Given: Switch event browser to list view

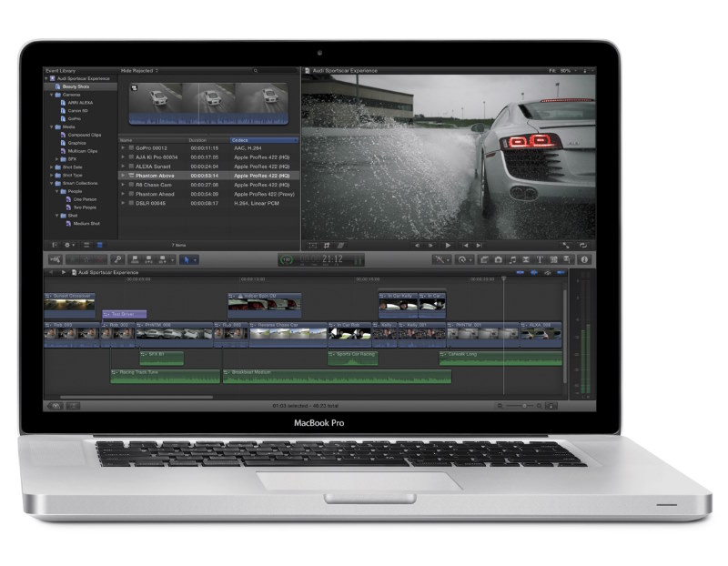Looking at the screenshot, I should pos(99,245).
